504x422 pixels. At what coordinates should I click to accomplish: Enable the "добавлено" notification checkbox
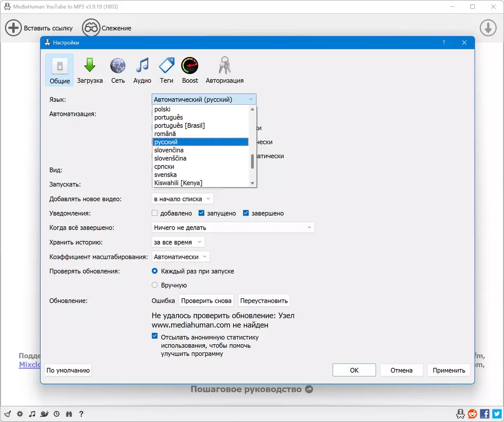[x=155, y=213]
